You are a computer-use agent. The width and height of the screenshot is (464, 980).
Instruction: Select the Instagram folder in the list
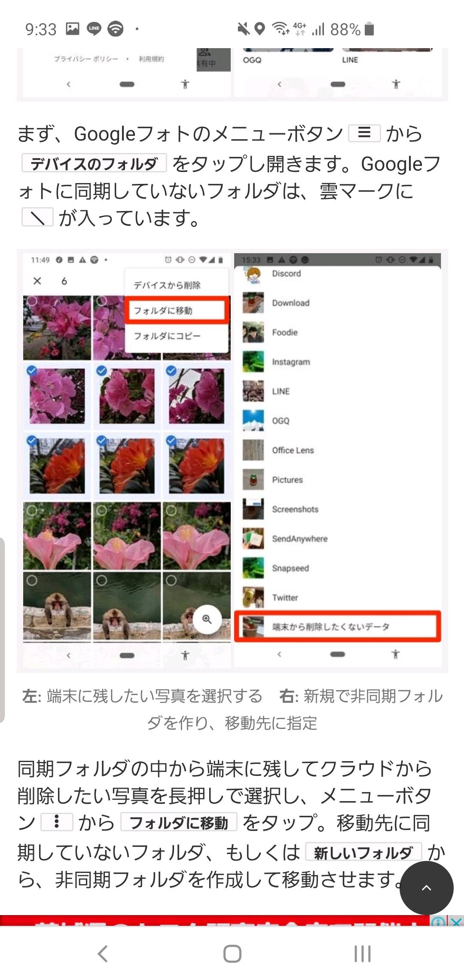[x=337, y=361]
